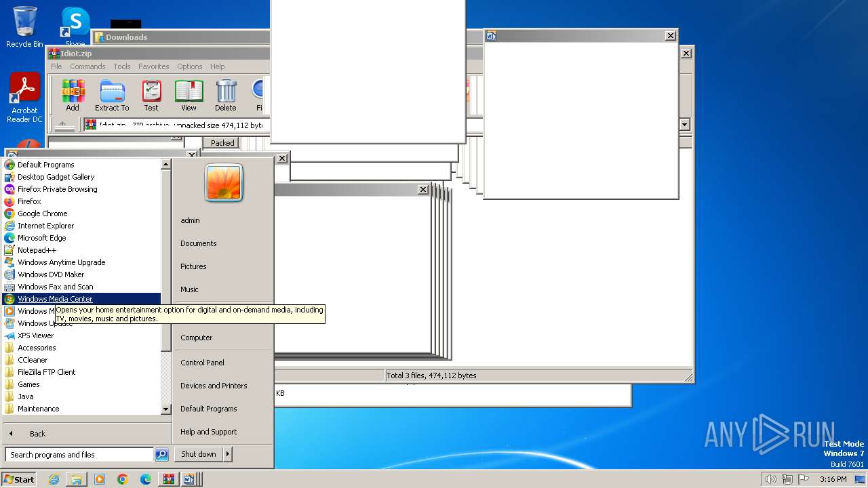Expand the Java folder
The height and width of the screenshot is (488, 868).
point(82,396)
